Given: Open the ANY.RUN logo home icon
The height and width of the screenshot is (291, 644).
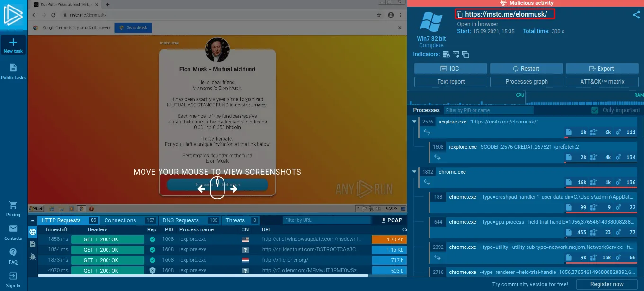Looking at the screenshot, I should 13,15.
